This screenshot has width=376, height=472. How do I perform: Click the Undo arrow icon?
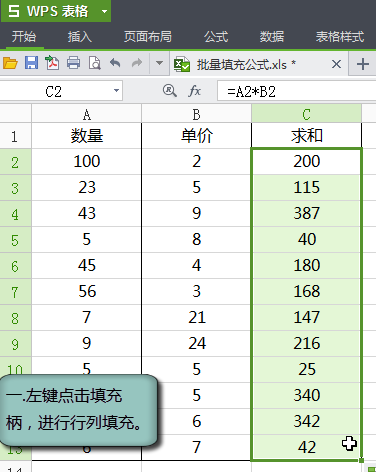pyautogui.click(x=115, y=62)
